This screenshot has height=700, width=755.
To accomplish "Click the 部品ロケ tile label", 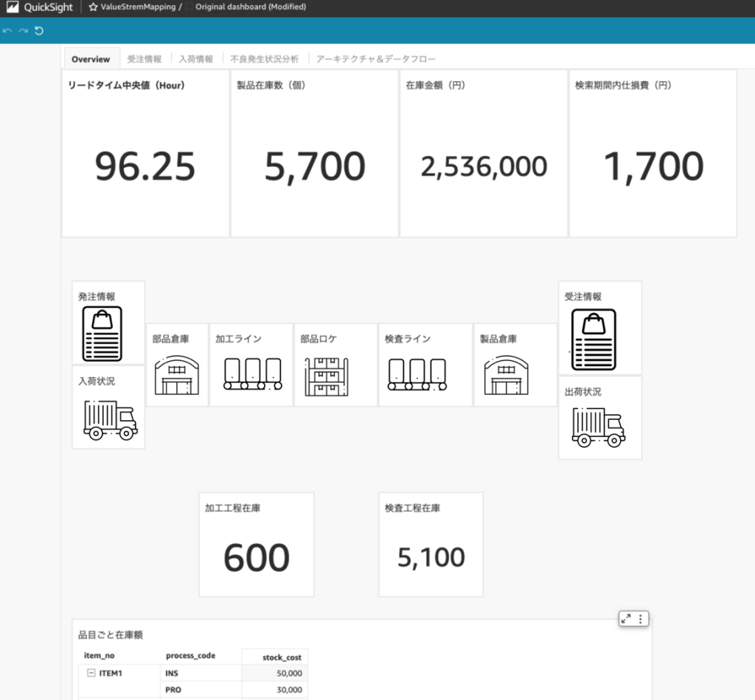I will click(319, 339).
